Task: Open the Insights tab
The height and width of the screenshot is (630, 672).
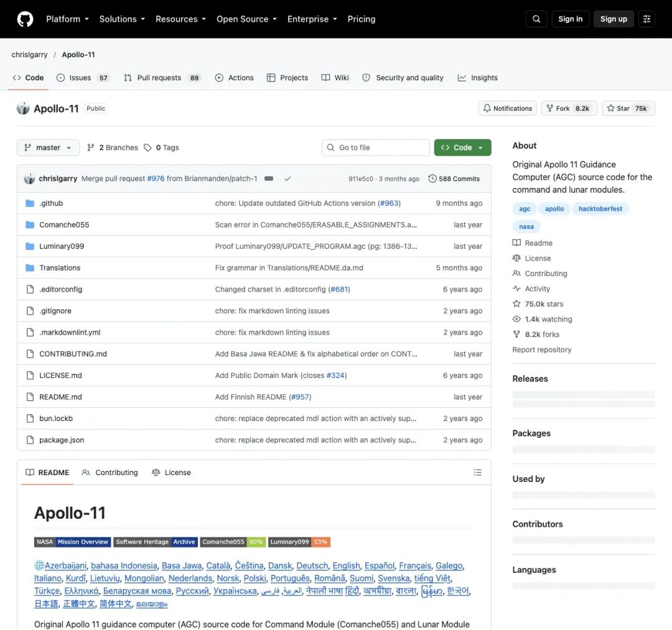Action: [x=477, y=78]
